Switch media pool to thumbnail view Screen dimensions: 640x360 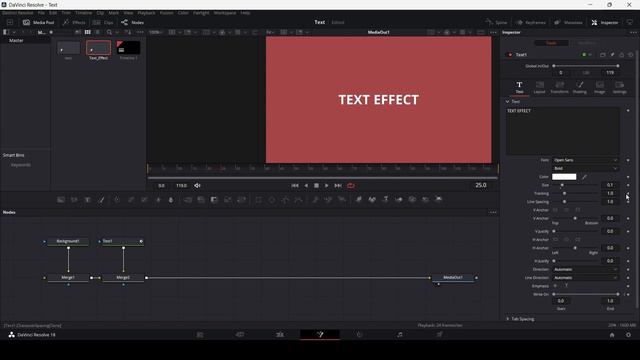(x=87, y=32)
